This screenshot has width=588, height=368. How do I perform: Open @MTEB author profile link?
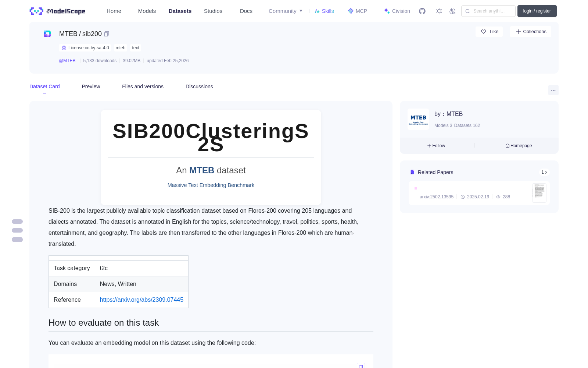coord(67,61)
